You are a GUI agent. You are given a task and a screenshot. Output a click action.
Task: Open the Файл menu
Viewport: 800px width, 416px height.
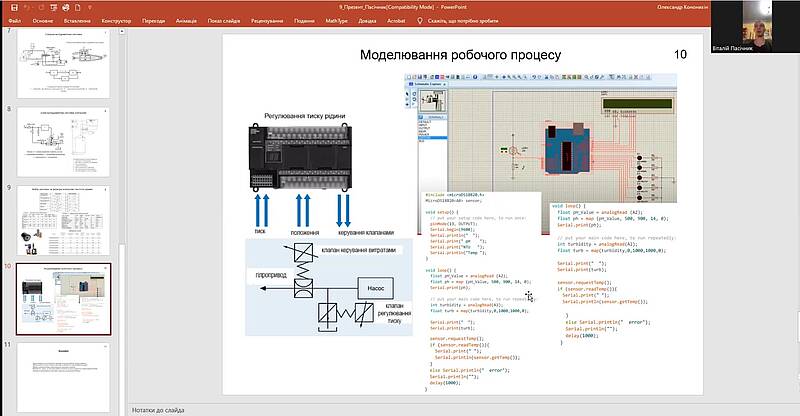pyautogui.click(x=15, y=21)
